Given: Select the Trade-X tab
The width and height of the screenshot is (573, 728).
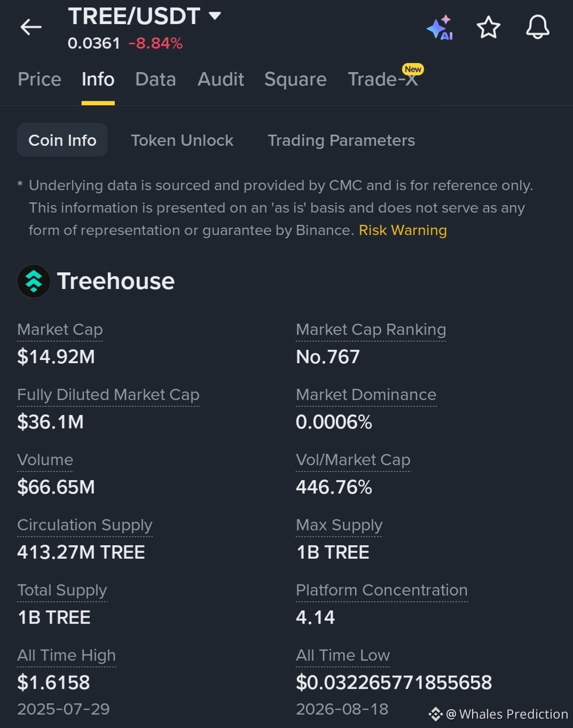Looking at the screenshot, I should pyautogui.click(x=383, y=79).
